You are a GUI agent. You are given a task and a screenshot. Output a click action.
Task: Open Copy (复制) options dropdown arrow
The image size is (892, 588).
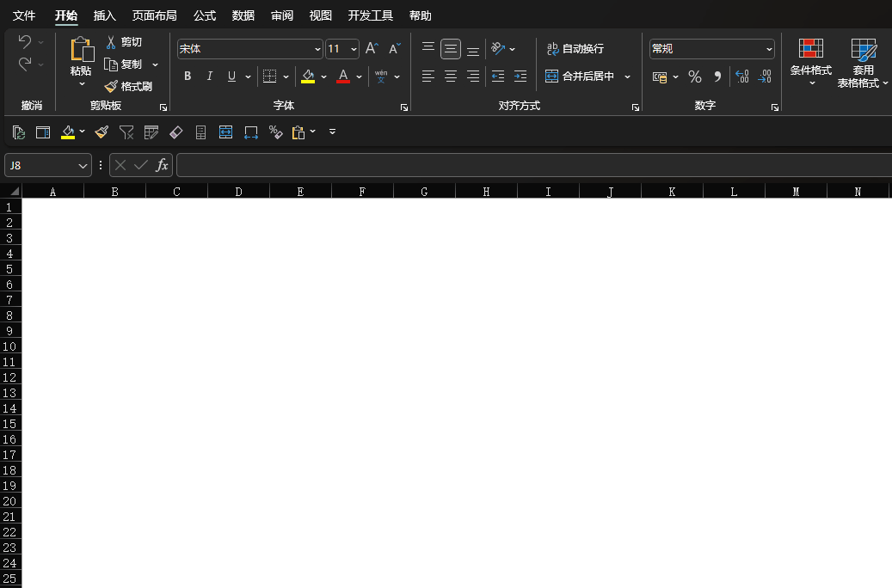click(155, 64)
